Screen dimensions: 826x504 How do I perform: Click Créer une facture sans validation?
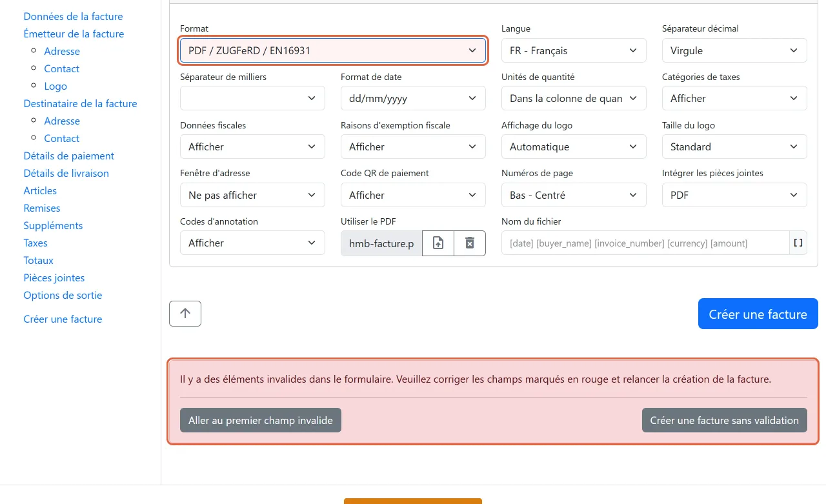pyautogui.click(x=724, y=420)
